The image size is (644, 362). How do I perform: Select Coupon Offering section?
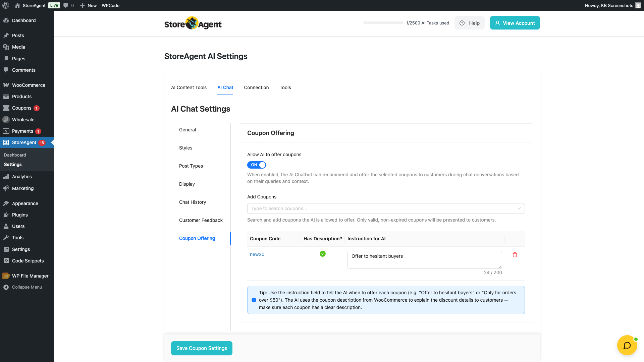tap(197, 238)
